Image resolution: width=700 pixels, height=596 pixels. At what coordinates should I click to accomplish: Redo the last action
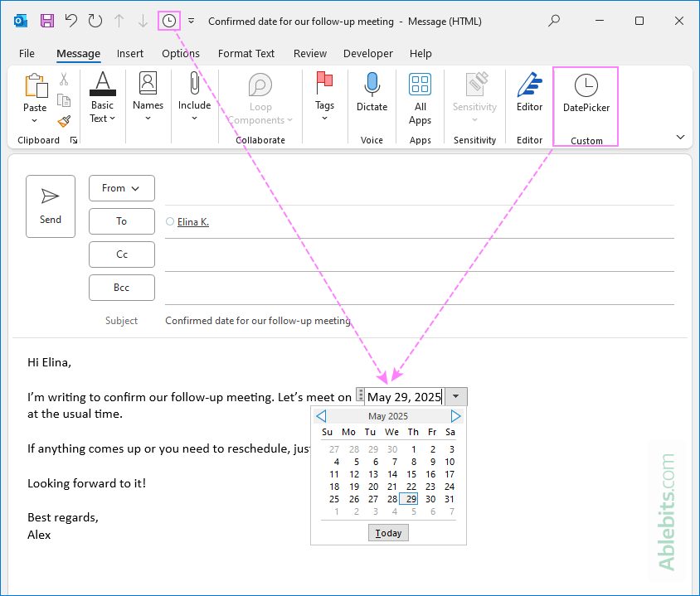coord(95,21)
